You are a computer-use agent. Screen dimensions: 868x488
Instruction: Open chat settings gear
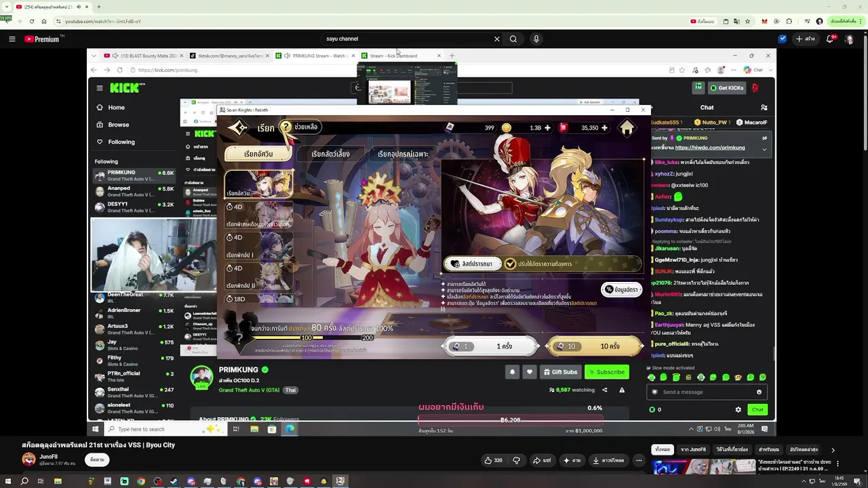point(738,409)
